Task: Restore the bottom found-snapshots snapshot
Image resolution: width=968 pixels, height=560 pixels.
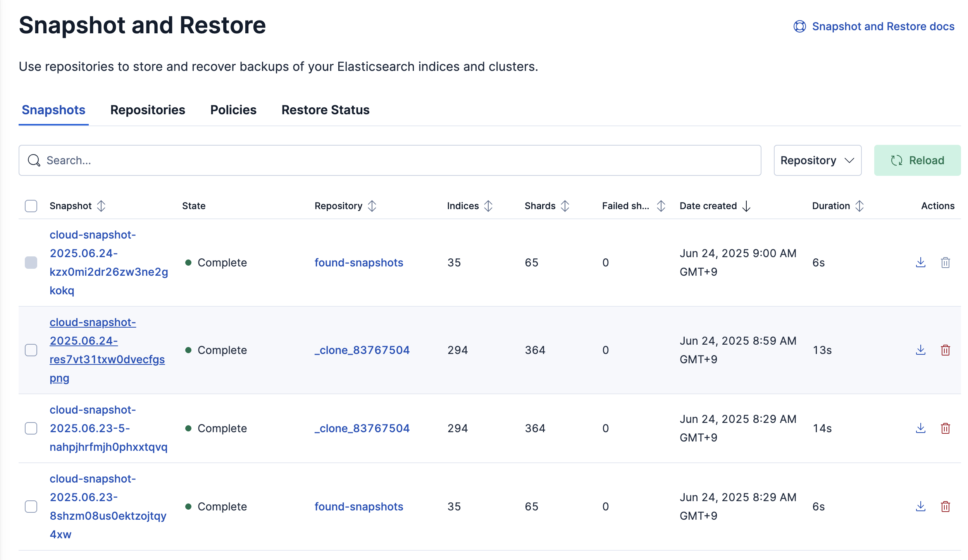Action: [x=920, y=507]
